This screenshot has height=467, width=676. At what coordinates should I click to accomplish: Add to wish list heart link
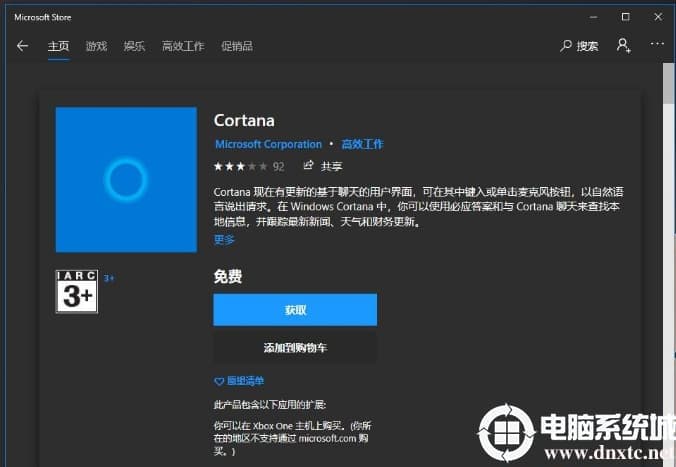[239, 381]
